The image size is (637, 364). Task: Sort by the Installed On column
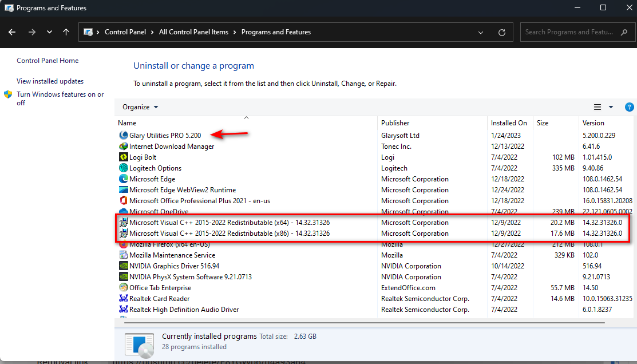(x=510, y=122)
